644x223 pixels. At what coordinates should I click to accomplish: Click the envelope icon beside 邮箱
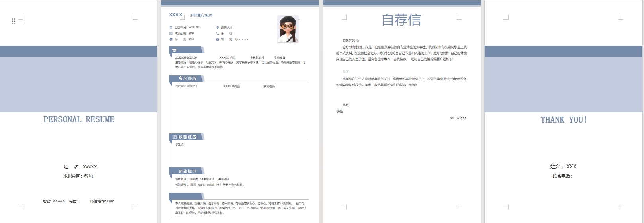point(217,39)
